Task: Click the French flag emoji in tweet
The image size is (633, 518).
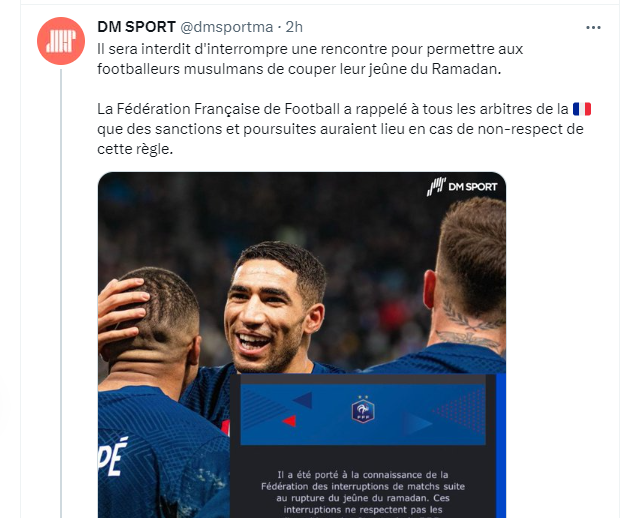Action: [582, 109]
